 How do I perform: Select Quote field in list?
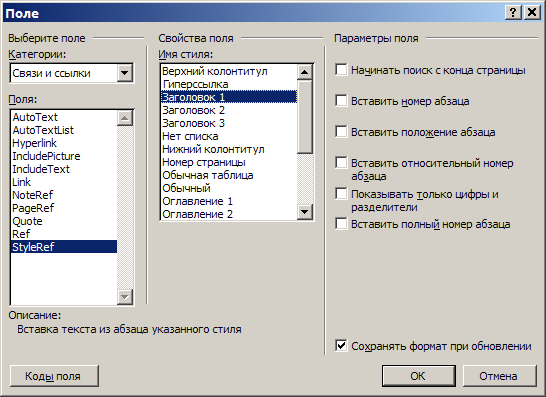coord(64,221)
